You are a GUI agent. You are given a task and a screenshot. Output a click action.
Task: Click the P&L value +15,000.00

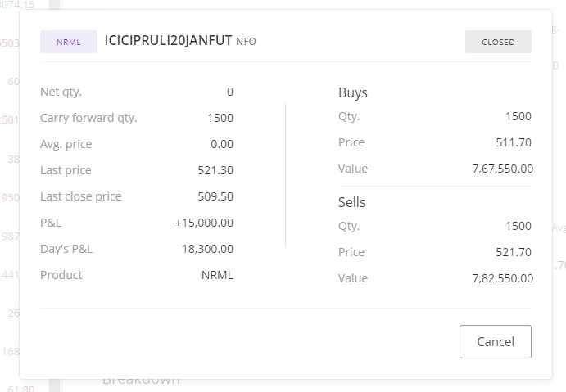click(x=204, y=223)
